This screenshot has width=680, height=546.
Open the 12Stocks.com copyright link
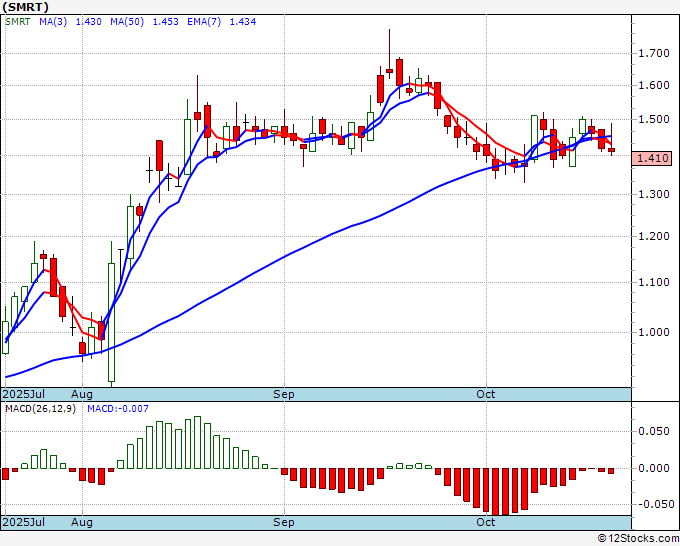pos(638,539)
